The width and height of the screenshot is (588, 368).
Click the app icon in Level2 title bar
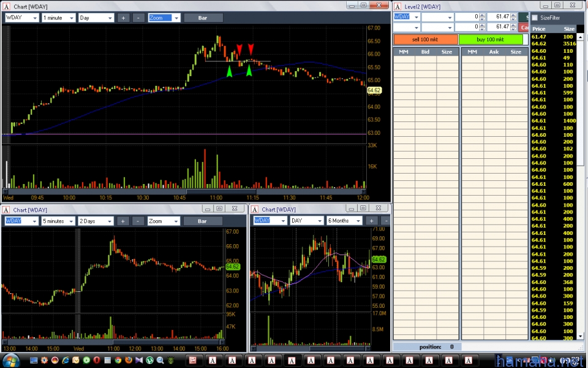point(398,7)
